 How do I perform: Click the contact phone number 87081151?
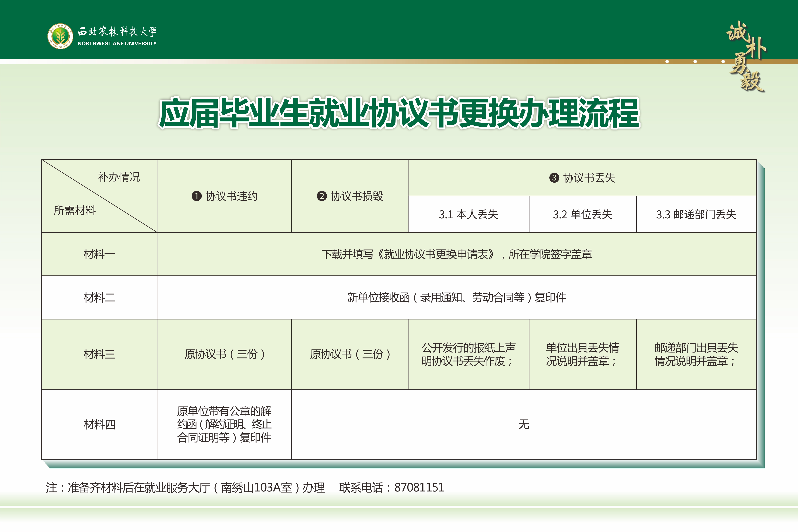tap(419, 488)
